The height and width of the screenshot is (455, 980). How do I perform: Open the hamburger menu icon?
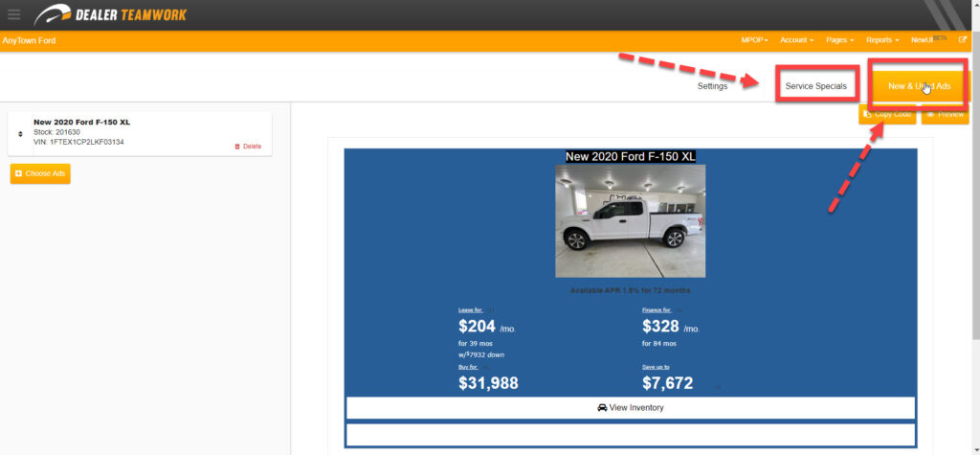tap(13, 14)
